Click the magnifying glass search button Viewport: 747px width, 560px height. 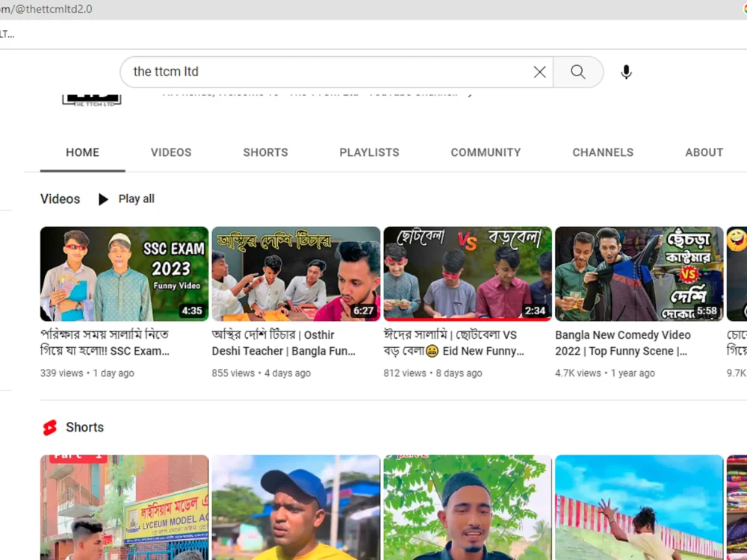coord(578,72)
